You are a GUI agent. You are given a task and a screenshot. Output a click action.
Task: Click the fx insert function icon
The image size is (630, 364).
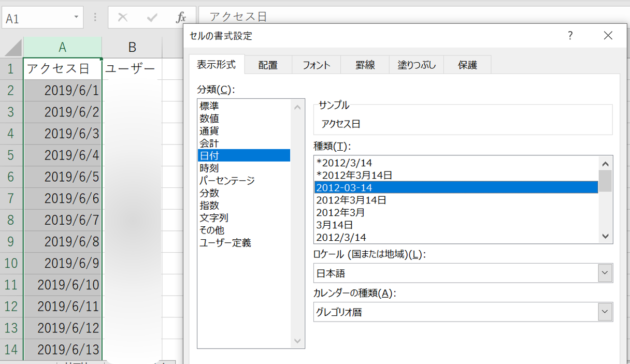pyautogui.click(x=181, y=18)
